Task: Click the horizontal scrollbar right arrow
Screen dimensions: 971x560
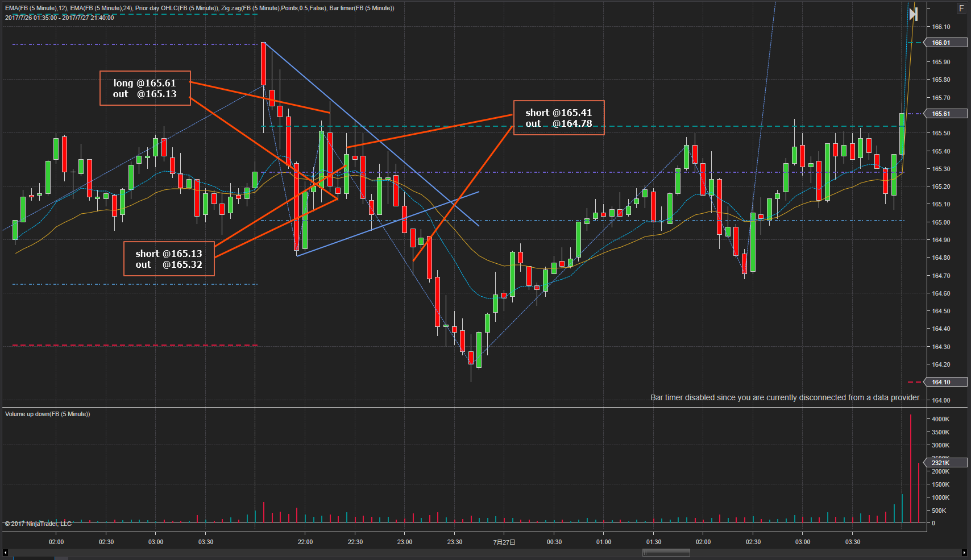Action: pos(964,553)
